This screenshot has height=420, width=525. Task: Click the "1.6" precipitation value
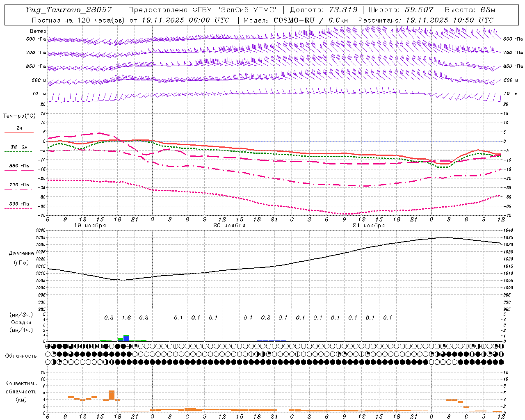click(126, 317)
